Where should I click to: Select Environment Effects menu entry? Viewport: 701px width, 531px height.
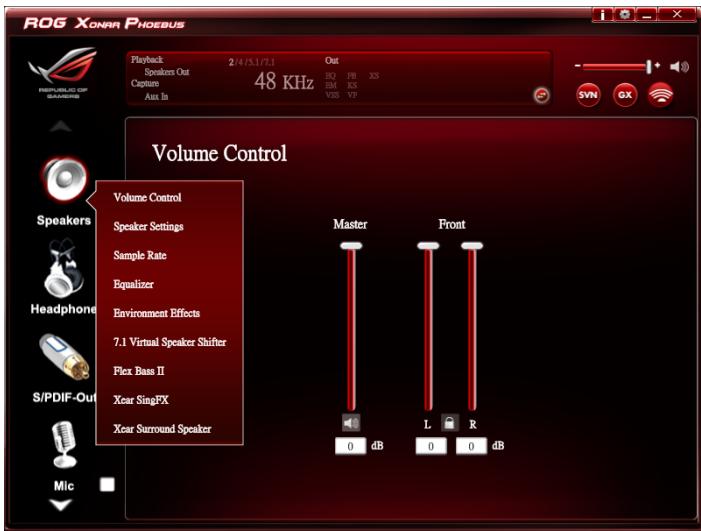[156, 313]
